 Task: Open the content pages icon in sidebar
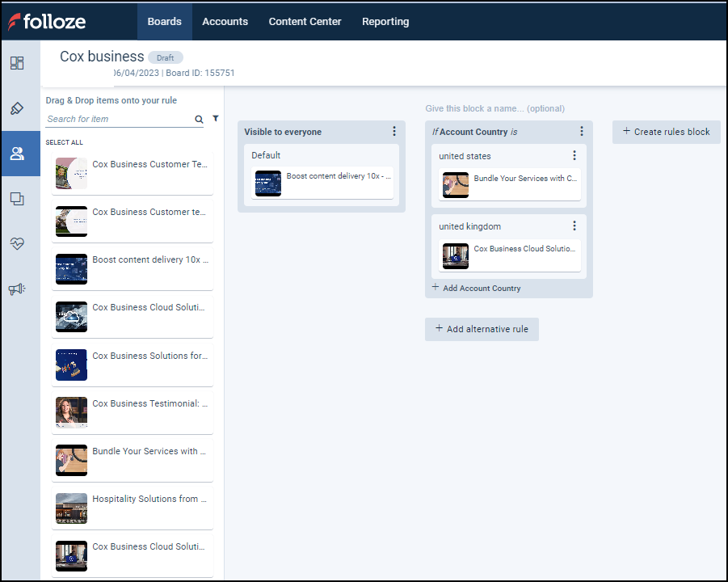pyautogui.click(x=17, y=198)
